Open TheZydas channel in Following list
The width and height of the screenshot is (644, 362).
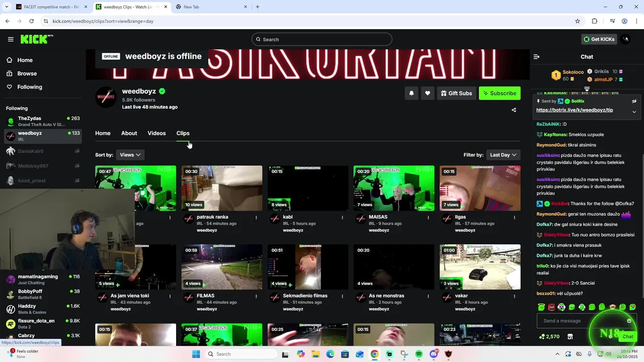pos(43,121)
